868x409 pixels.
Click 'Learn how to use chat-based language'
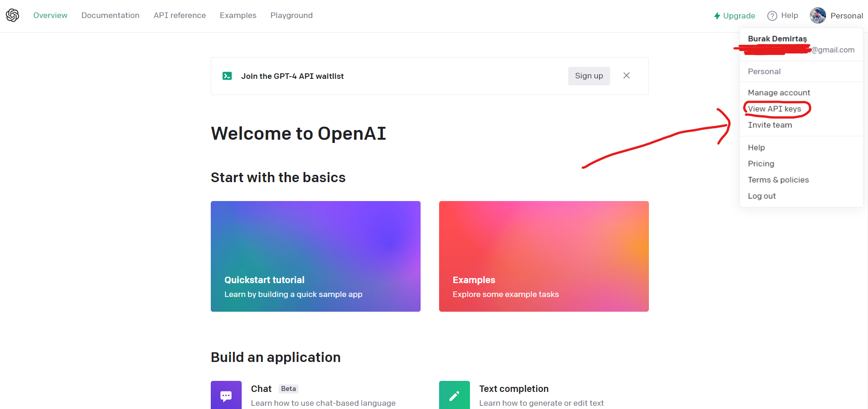[323, 403]
